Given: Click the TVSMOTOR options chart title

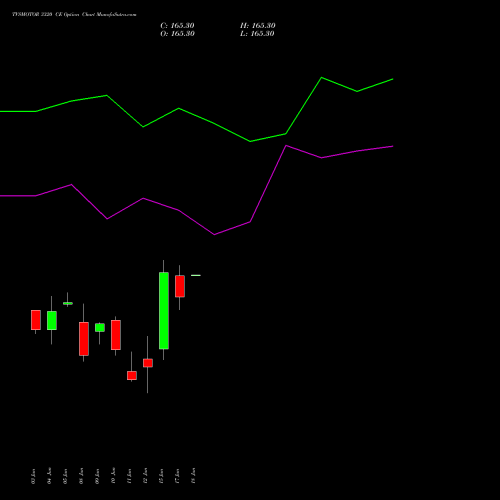Looking at the screenshot, I should coord(74,15).
